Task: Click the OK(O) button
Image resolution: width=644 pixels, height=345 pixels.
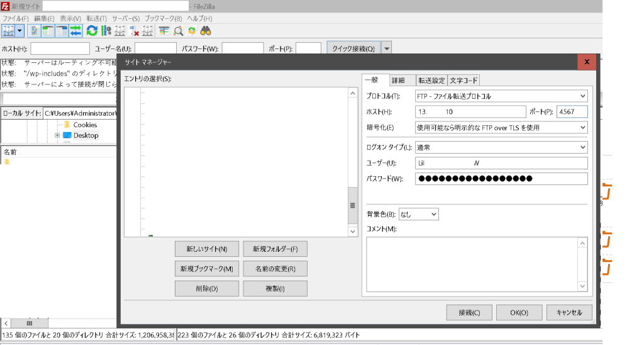Action: tap(519, 312)
